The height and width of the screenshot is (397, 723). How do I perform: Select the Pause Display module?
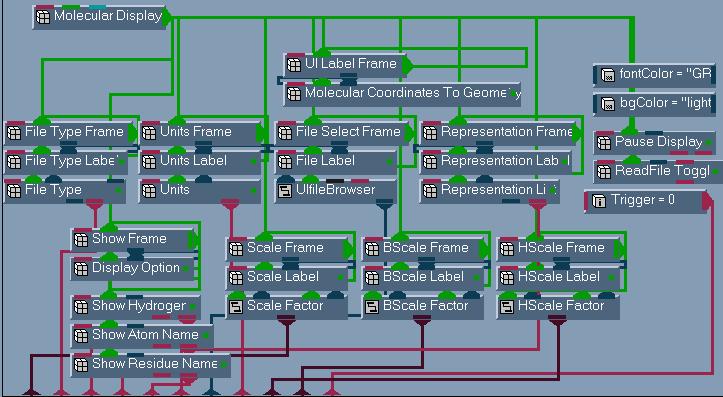point(654,142)
